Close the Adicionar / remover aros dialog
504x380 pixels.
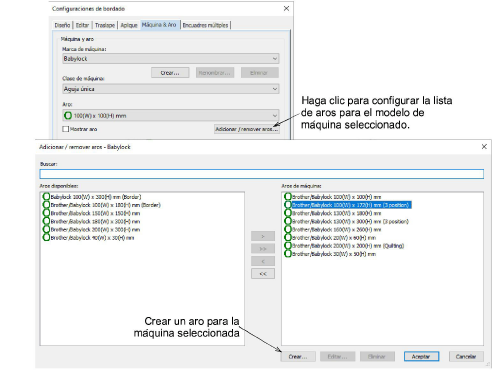(x=484, y=147)
